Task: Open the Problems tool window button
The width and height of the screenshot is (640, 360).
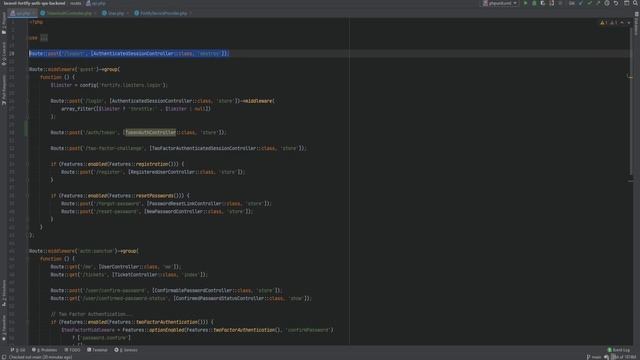Action: (x=44, y=350)
